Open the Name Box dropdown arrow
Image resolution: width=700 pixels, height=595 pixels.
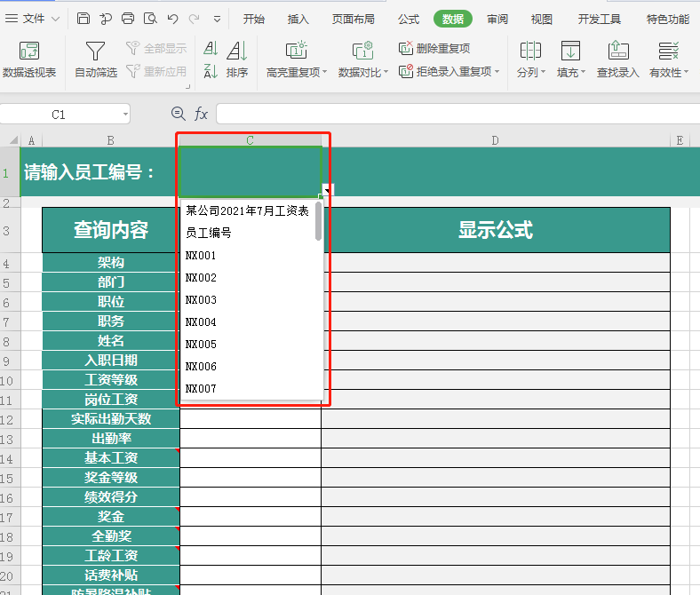coord(125,115)
